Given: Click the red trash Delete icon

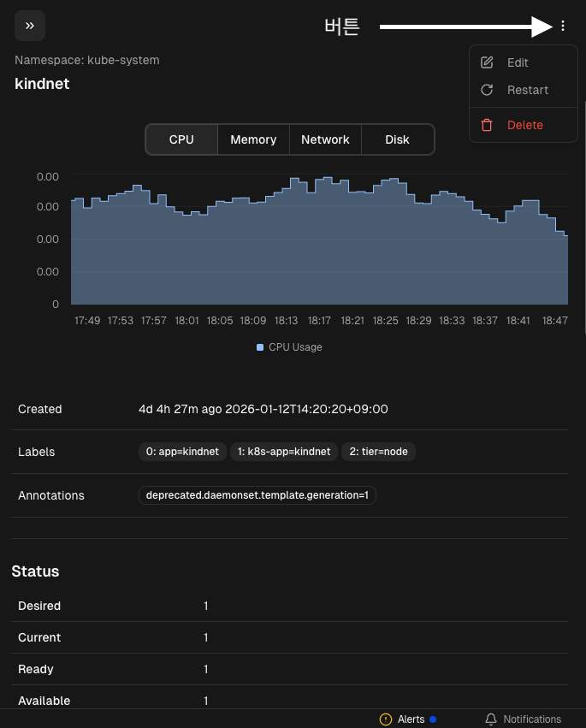Looking at the screenshot, I should point(487,125).
